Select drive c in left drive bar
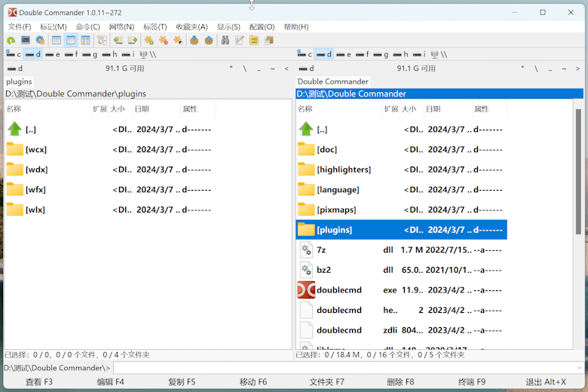The image size is (588, 392). coord(14,54)
